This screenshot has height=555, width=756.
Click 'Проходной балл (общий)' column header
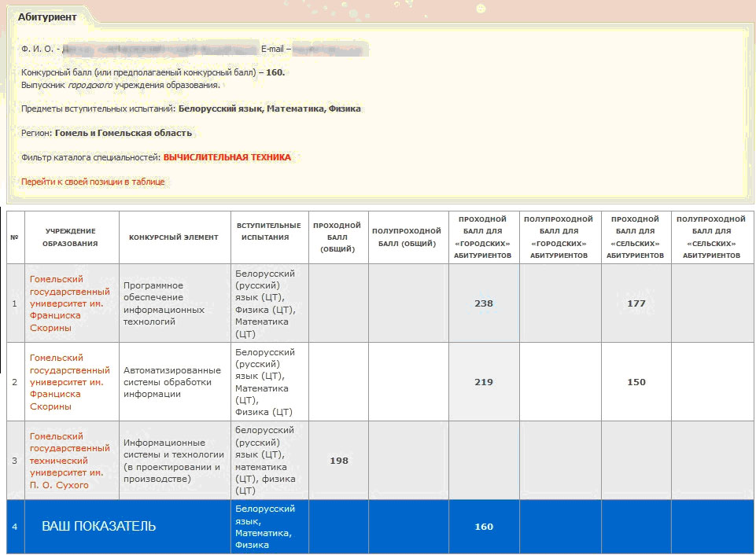coord(337,237)
